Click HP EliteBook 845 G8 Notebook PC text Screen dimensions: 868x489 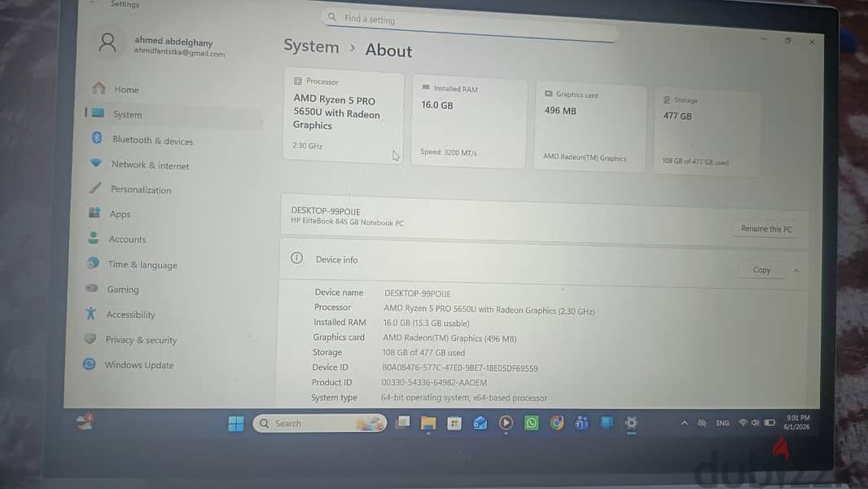[347, 222]
